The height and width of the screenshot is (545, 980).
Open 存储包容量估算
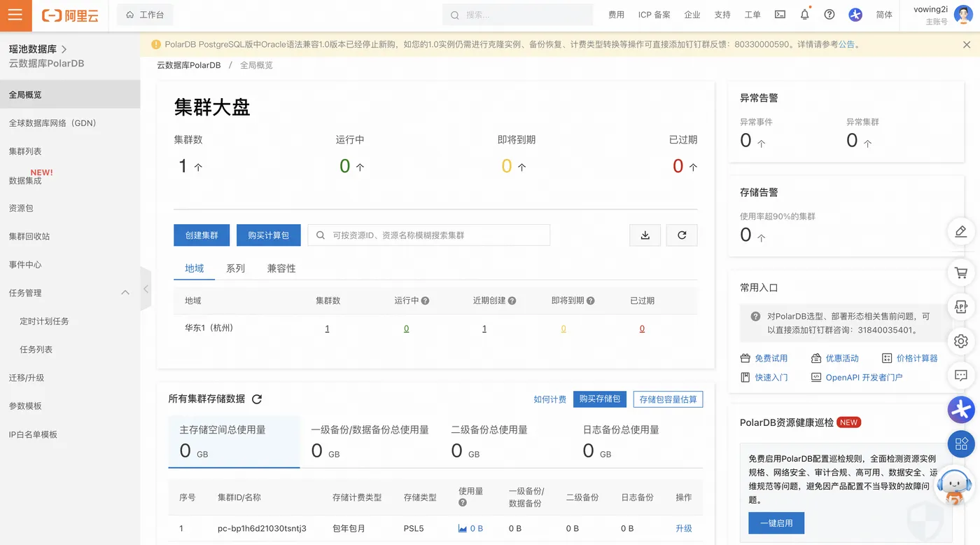coord(668,399)
